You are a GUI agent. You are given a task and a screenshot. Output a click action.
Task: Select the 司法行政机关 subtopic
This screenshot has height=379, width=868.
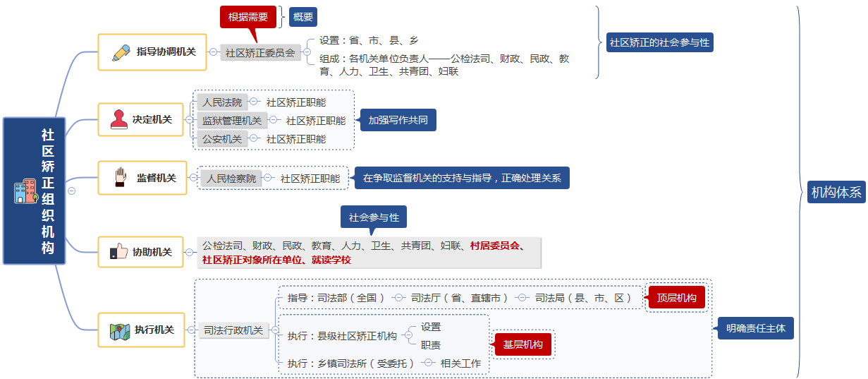233,330
